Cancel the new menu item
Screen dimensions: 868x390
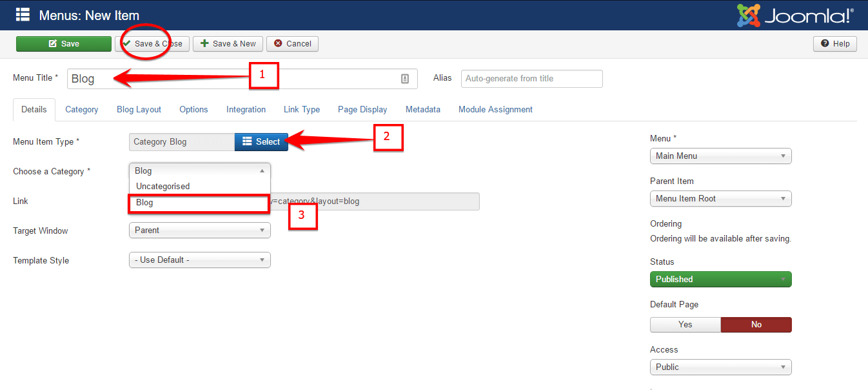pos(292,44)
